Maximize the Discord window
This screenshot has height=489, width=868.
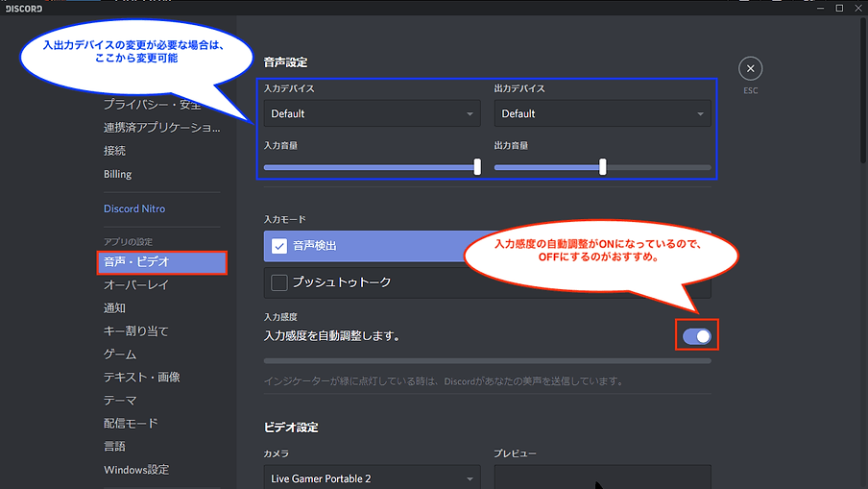pos(839,8)
